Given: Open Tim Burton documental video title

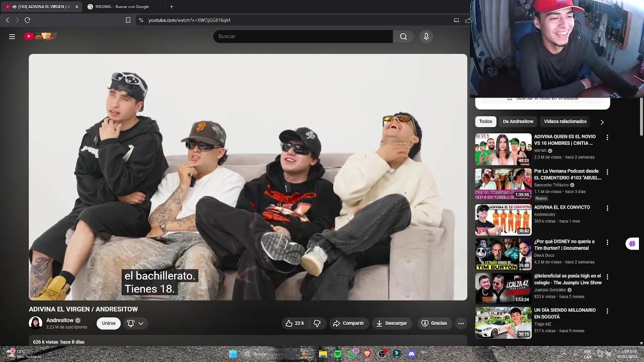Looking at the screenshot, I should 564,245.
